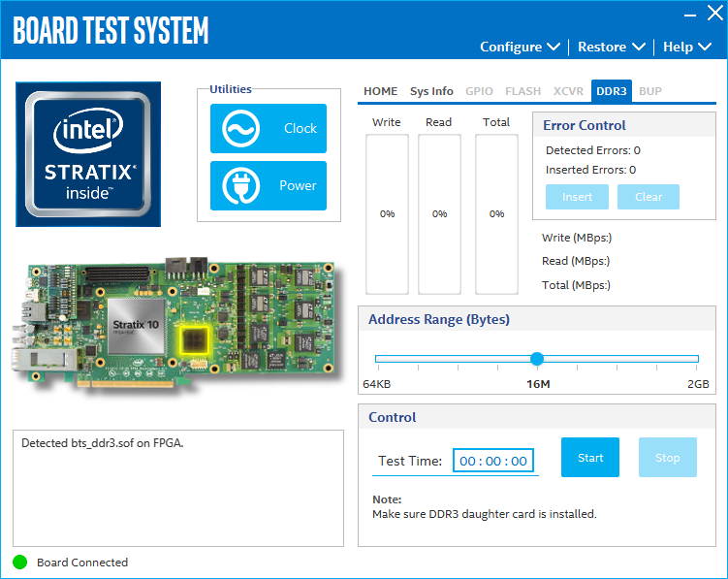This screenshot has height=579, width=728.
Task: Select the GPIO tab
Action: [479, 91]
